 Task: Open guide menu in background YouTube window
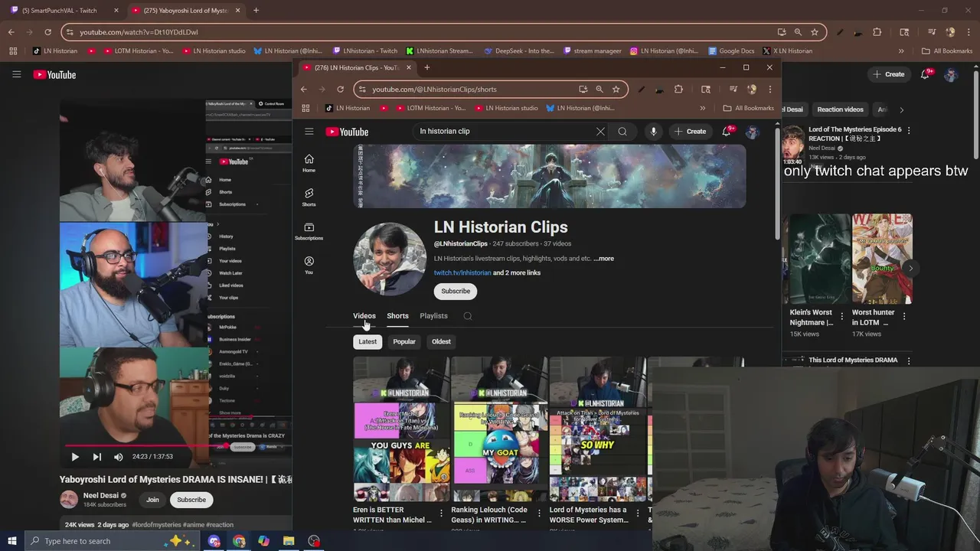[16, 74]
